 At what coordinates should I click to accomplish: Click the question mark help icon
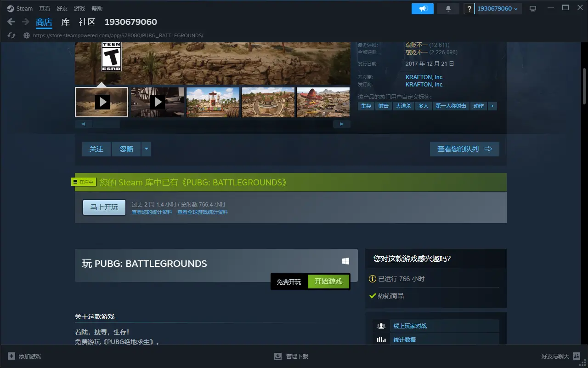(469, 9)
